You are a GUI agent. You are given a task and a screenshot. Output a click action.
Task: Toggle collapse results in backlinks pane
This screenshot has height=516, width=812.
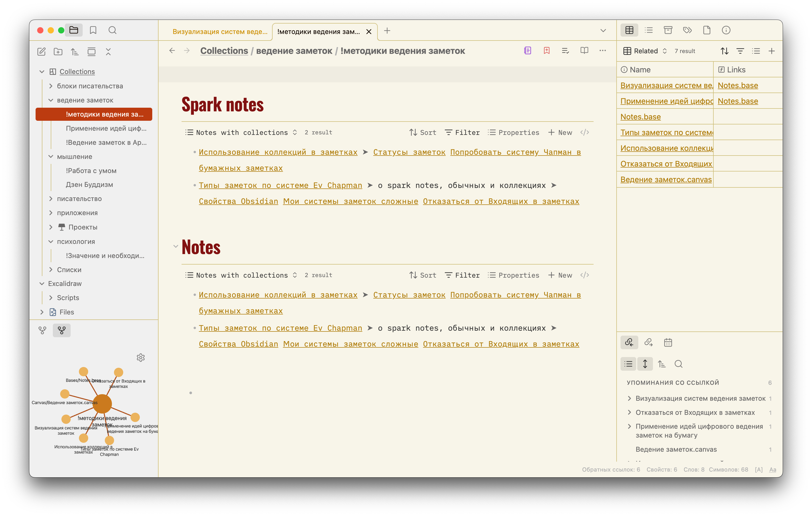coord(628,364)
